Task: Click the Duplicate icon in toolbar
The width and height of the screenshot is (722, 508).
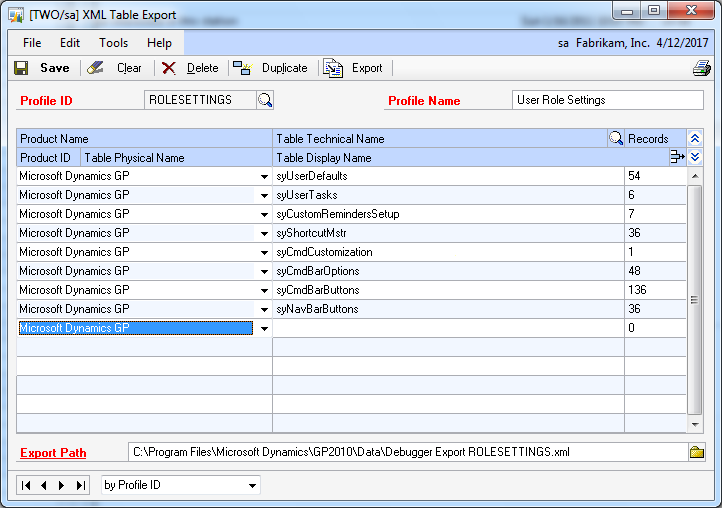Action: tap(242, 68)
